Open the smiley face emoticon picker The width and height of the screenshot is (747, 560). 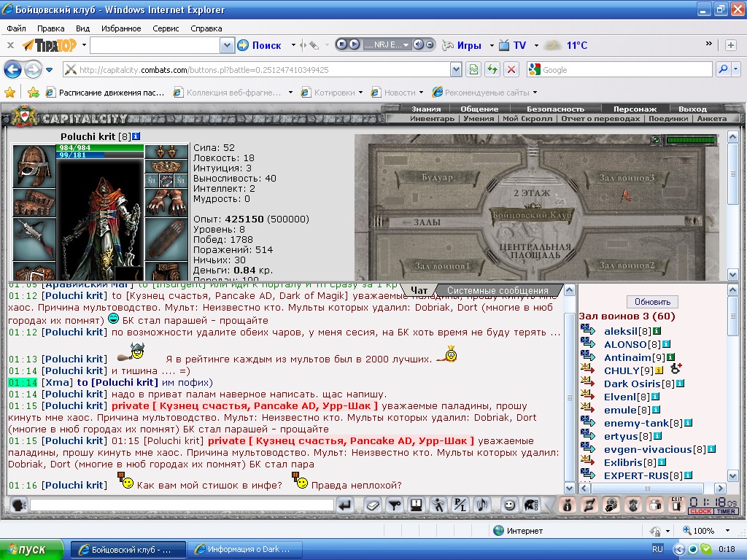[x=509, y=505]
